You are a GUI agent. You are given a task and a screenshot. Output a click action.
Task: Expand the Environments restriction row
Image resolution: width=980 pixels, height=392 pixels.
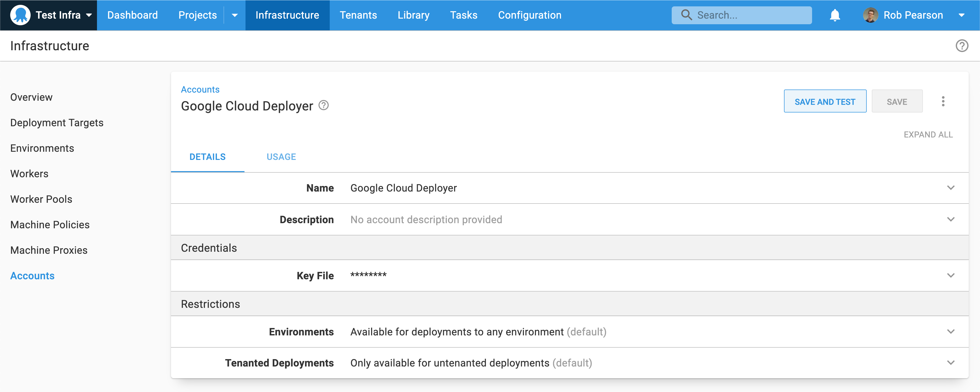(x=951, y=331)
